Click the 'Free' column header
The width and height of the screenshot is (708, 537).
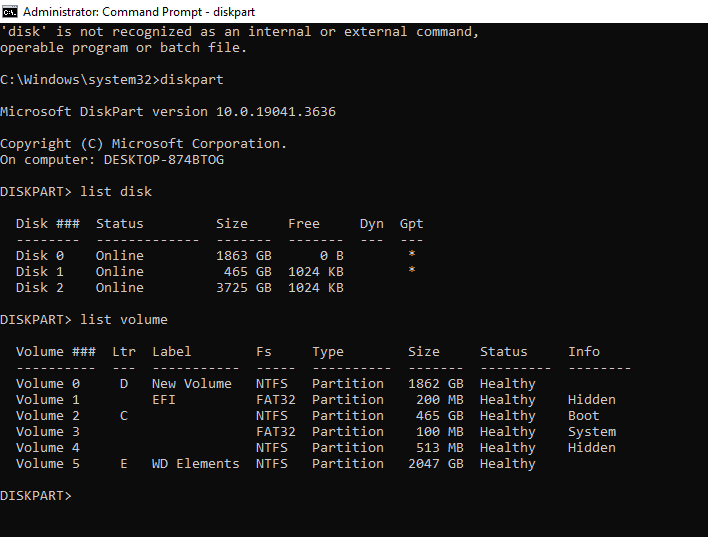point(304,224)
